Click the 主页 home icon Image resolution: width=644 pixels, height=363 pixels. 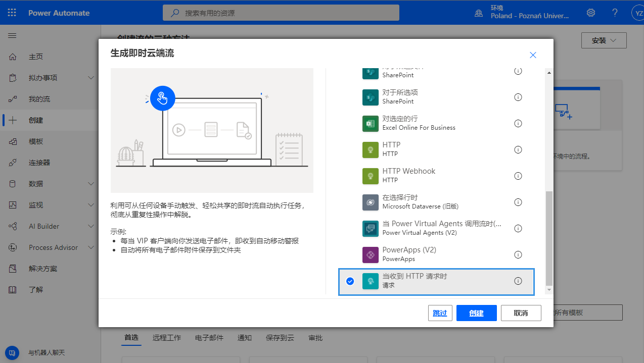point(13,57)
